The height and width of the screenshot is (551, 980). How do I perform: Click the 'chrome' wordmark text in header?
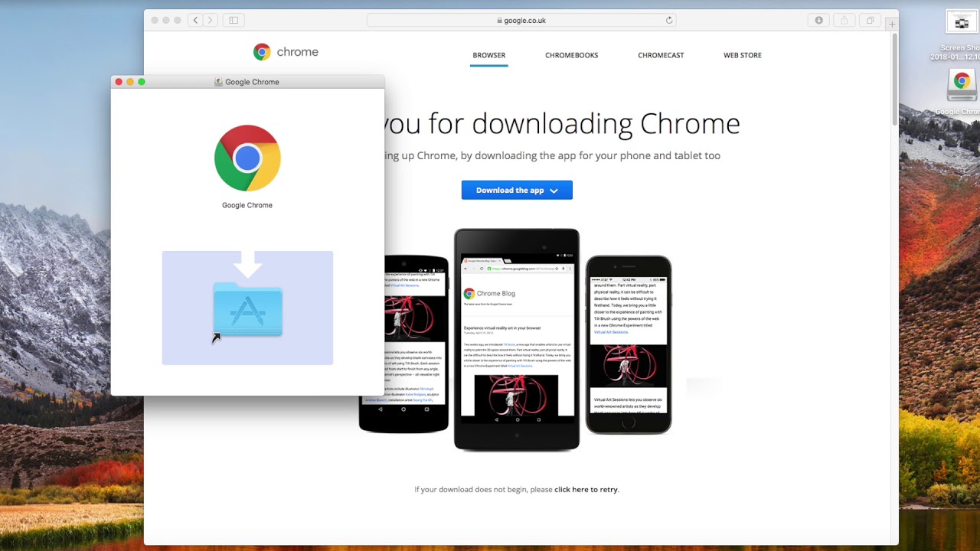tap(297, 52)
